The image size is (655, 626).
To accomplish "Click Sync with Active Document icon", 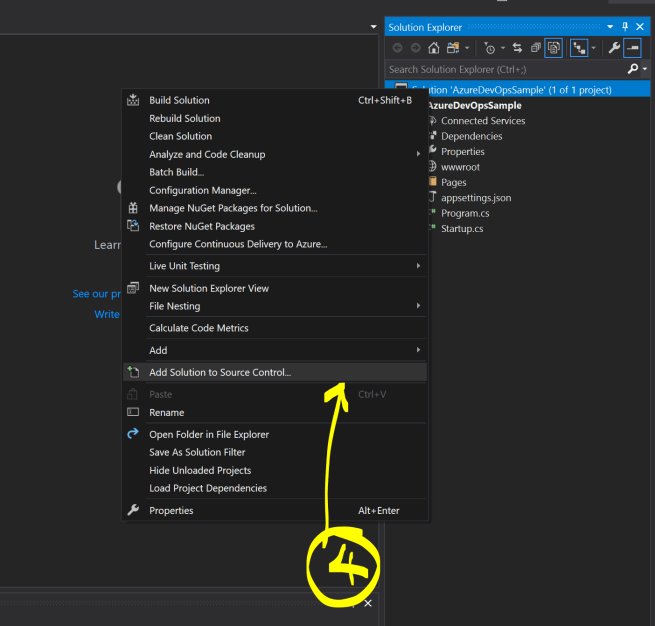I will click(x=518, y=47).
